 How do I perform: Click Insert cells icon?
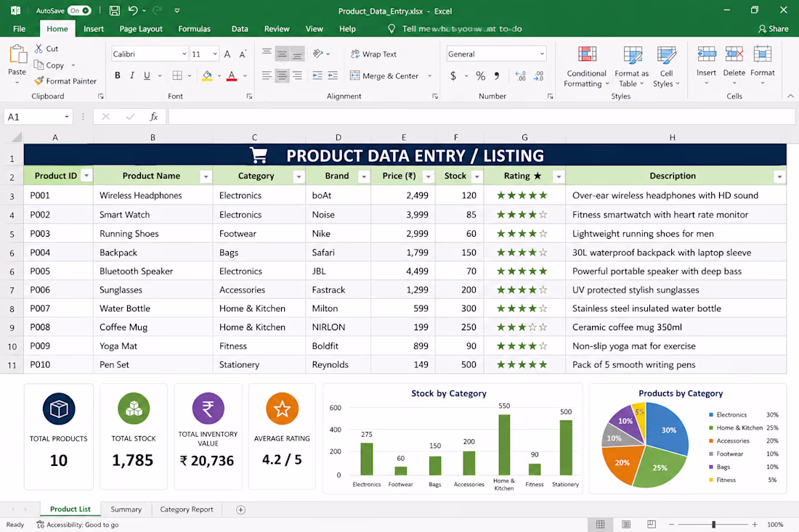(x=706, y=54)
